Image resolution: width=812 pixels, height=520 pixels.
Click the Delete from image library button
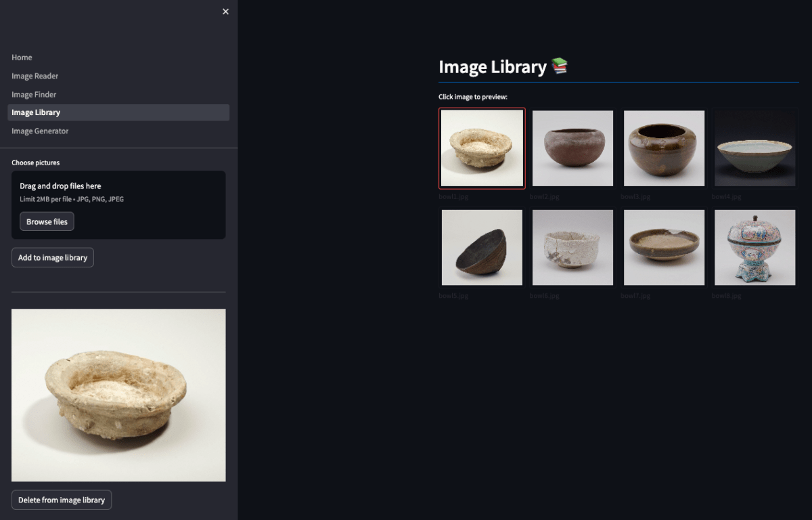coord(62,500)
